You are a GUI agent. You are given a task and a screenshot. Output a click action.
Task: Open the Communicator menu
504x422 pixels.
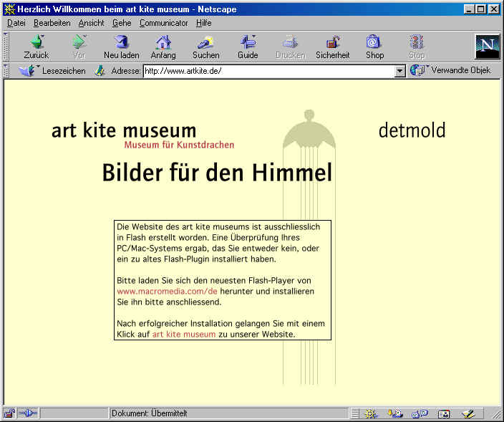164,23
